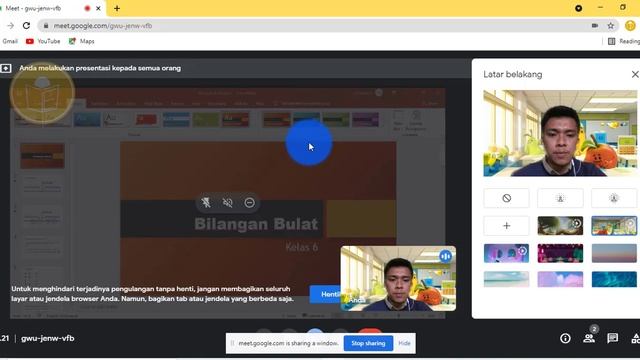Click the 'Latar belakang' panel heading
The image size is (640, 360).
(513, 74)
